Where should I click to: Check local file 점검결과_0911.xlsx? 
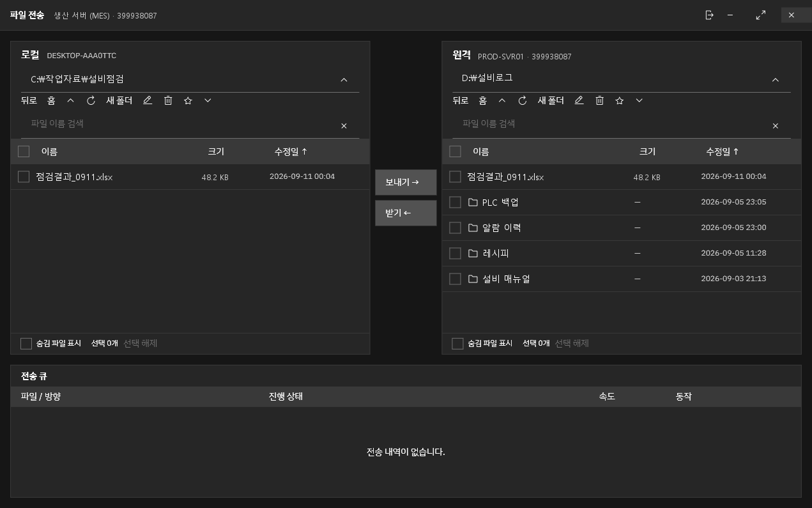(x=24, y=176)
